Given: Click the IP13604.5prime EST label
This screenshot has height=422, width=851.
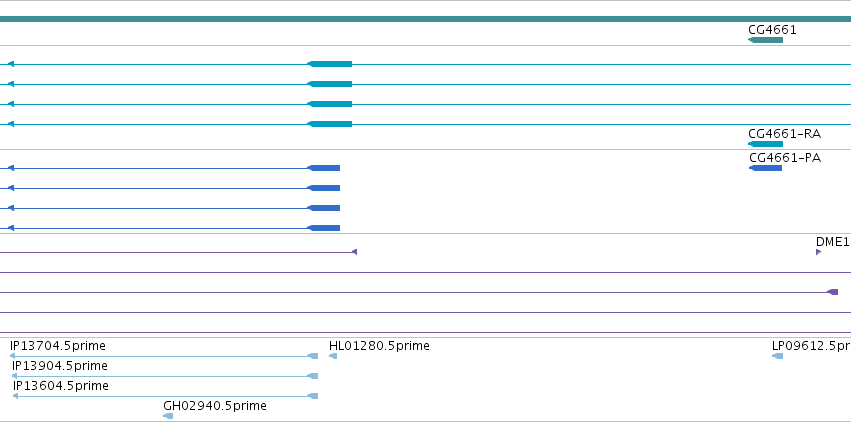Looking at the screenshot, I should pyautogui.click(x=61, y=386).
